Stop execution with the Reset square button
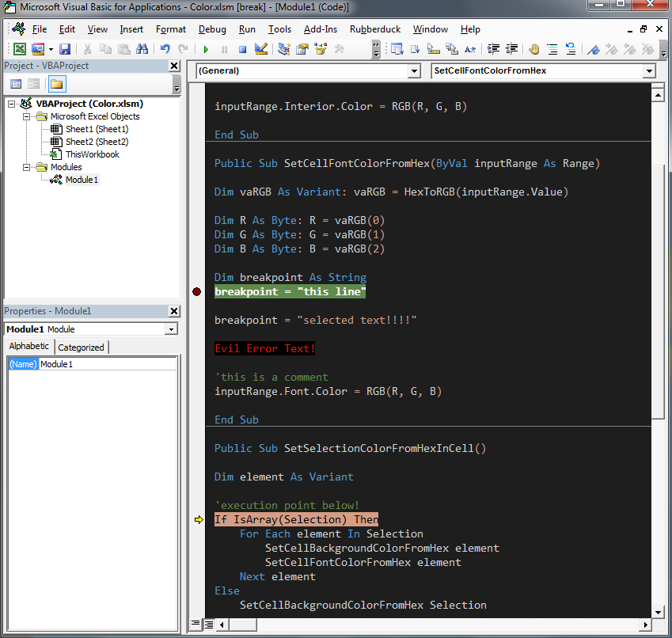The height and width of the screenshot is (638, 672). coord(242,49)
